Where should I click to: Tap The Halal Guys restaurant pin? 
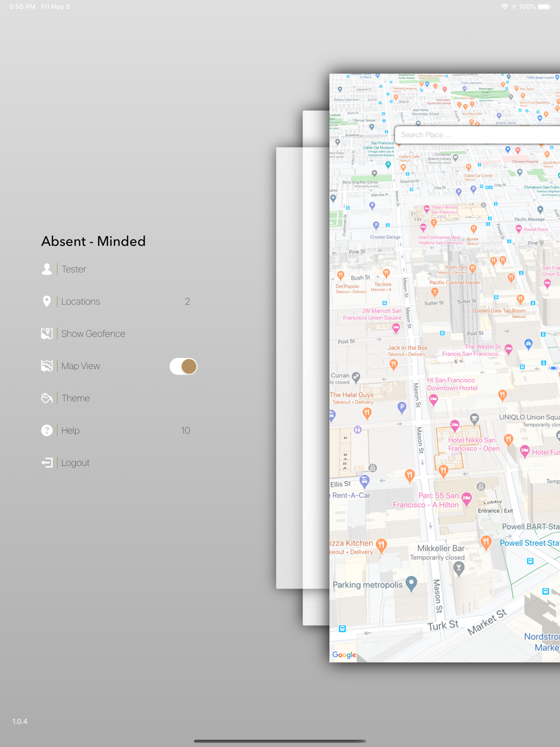pos(367,414)
